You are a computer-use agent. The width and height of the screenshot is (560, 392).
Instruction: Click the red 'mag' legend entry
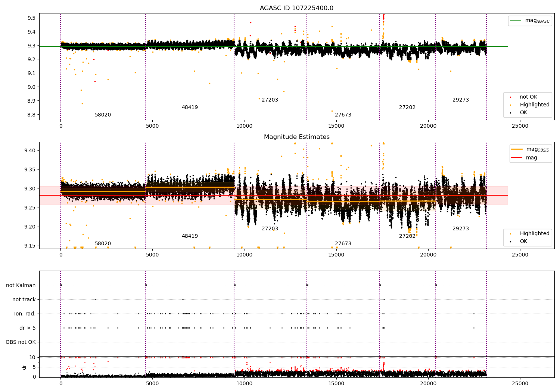(x=524, y=158)
